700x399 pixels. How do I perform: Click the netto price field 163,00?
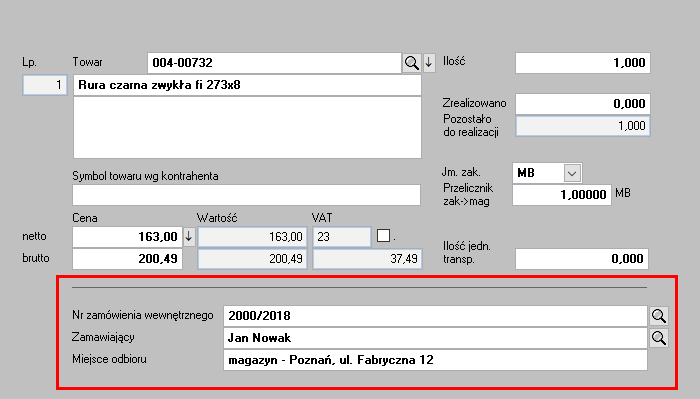tap(127, 237)
